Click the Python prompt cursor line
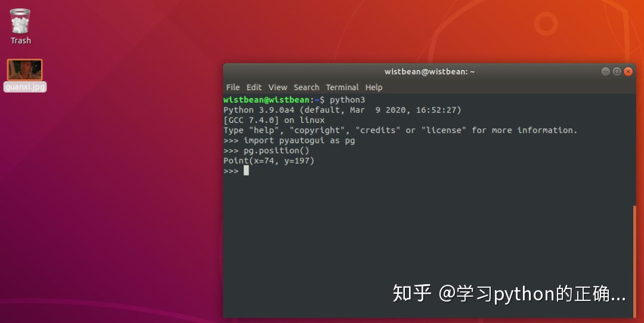 (236, 171)
